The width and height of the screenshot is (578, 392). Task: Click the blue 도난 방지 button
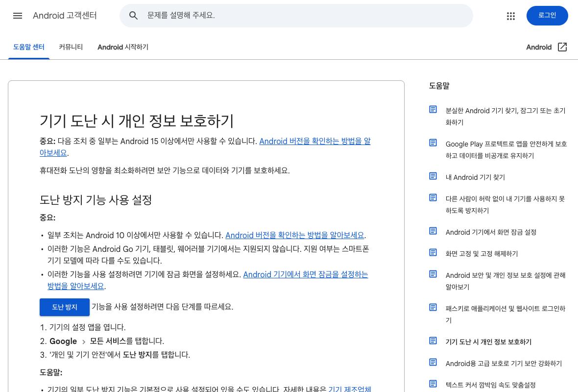[65, 307]
